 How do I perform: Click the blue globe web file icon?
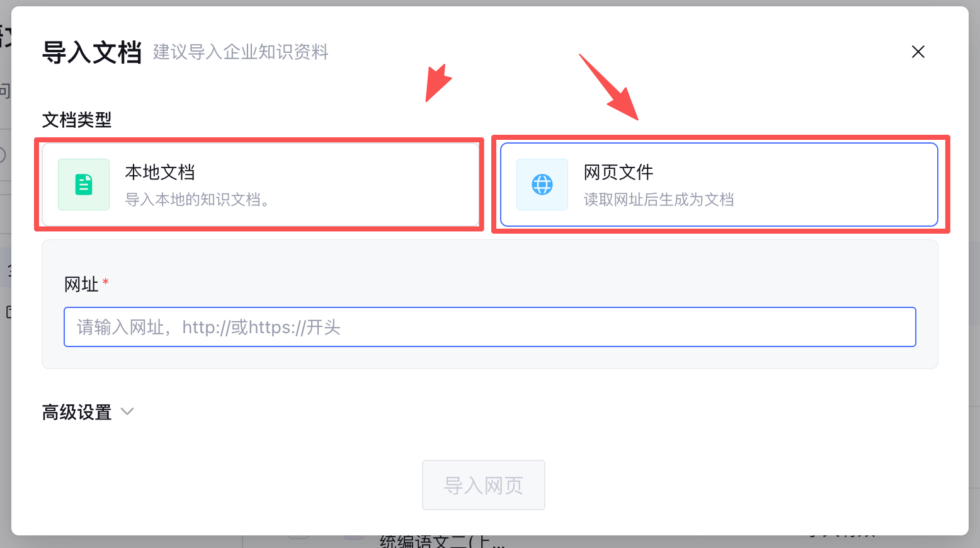pos(542,185)
